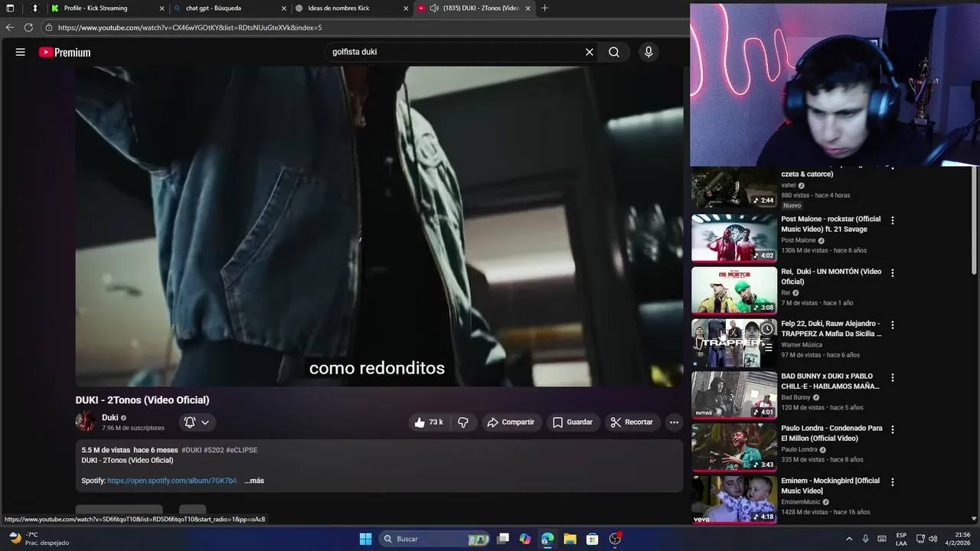This screenshot has width=980, height=551.
Task: Open Rei, Duki UN MONTÓN thumbnail
Action: pyautogui.click(x=734, y=290)
